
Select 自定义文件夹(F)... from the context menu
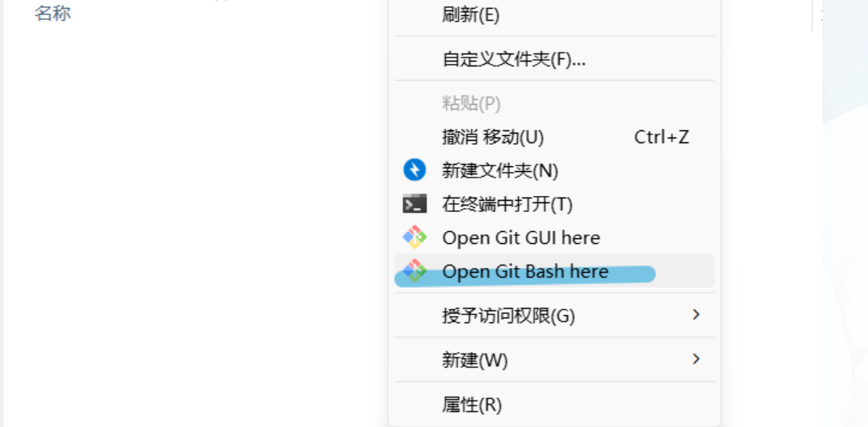tap(554, 58)
